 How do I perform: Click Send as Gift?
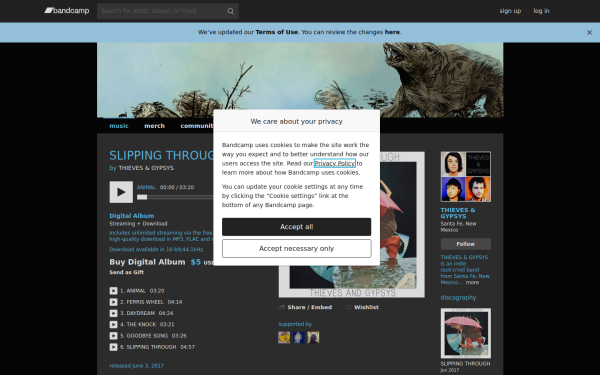(x=126, y=272)
